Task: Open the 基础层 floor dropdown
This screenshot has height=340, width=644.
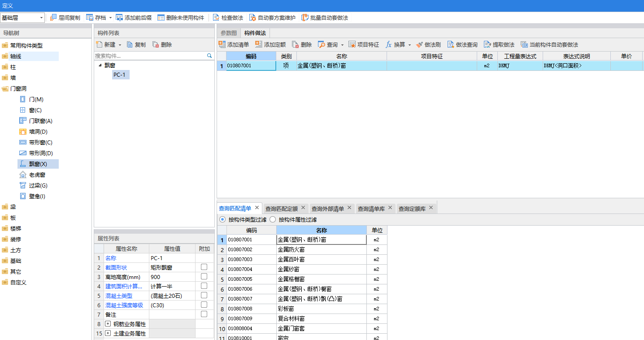Action: tap(42, 17)
